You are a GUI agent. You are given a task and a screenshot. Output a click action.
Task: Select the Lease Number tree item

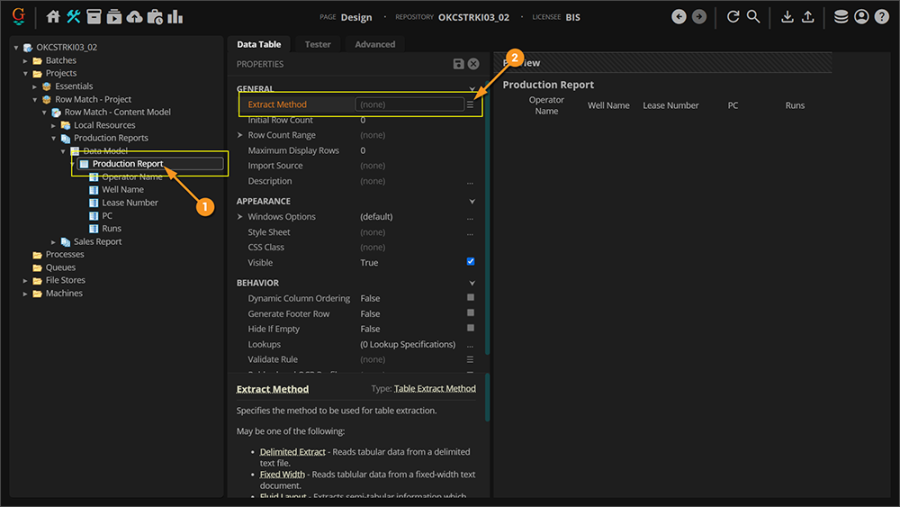tap(130, 202)
